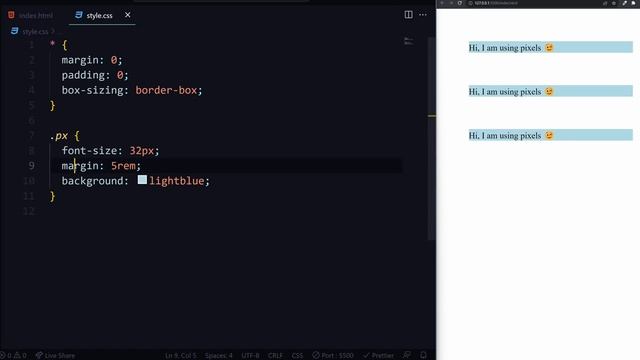Click the editor's vertical scrollbar
The image size is (640, 360).
pos(431,139)
